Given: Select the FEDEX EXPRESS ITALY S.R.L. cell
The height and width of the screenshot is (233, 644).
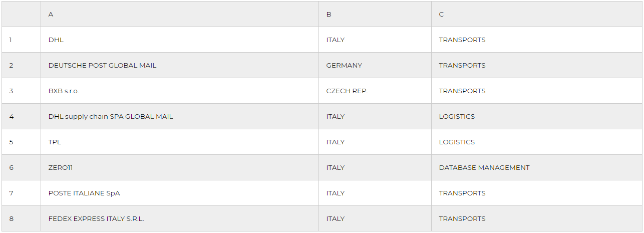Looking at the screenshot, I should coord(96,218).
